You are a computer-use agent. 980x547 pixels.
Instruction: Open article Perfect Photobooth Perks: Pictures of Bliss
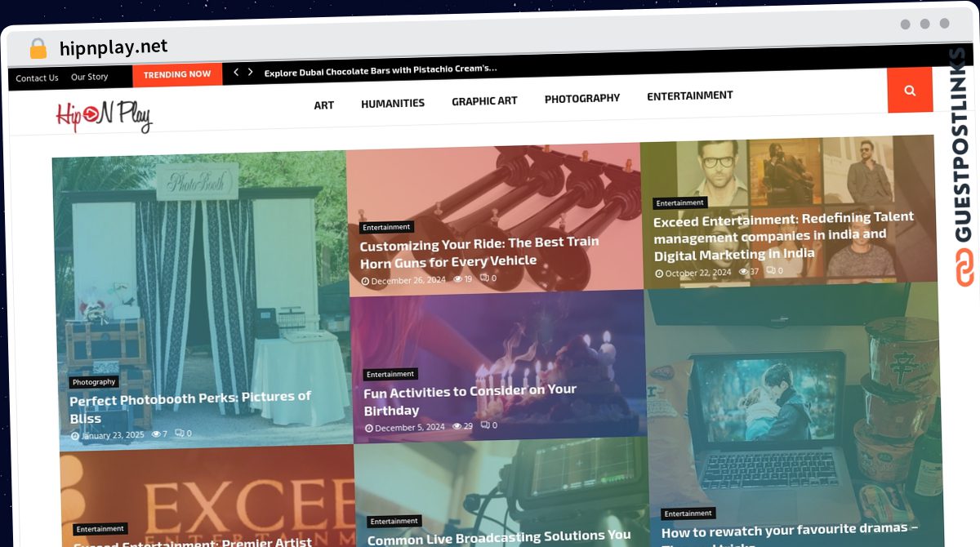190,407
